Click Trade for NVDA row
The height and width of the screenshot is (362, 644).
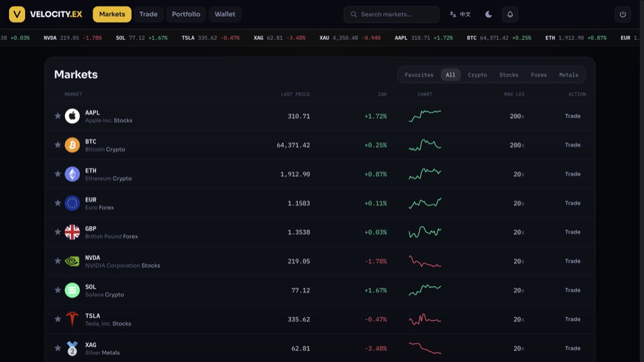tap(573, 261)
